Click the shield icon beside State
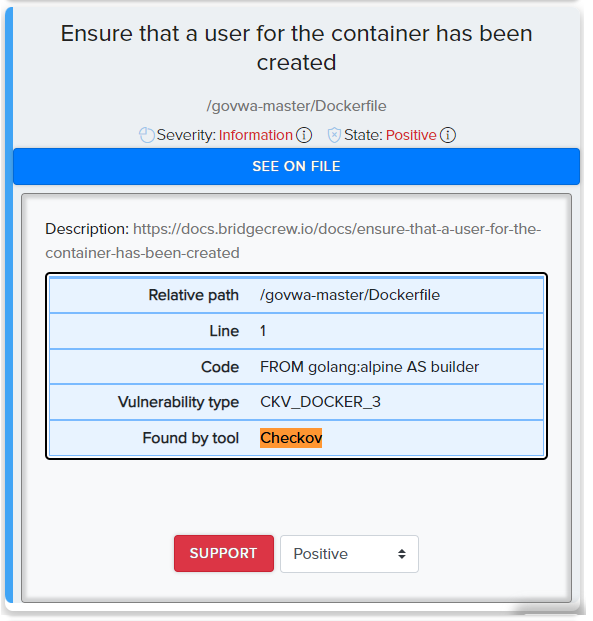The image size is (593, 621). click(334, 135)
